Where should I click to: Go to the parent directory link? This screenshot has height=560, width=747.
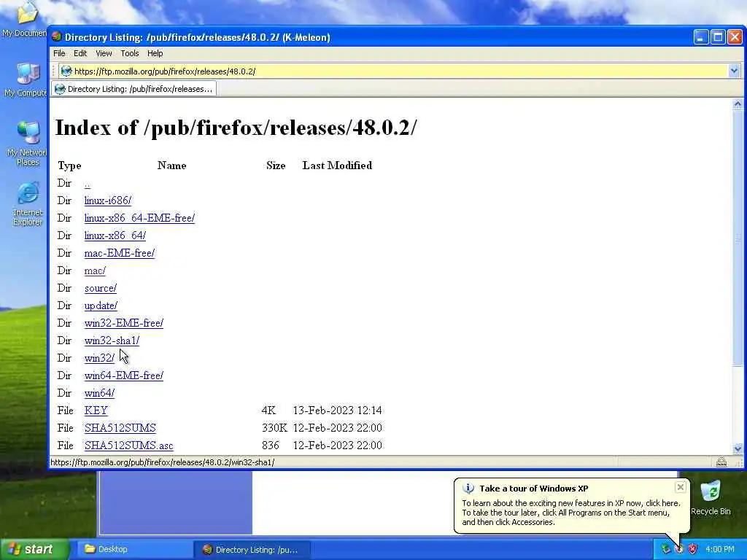click(x=88, y=183)
